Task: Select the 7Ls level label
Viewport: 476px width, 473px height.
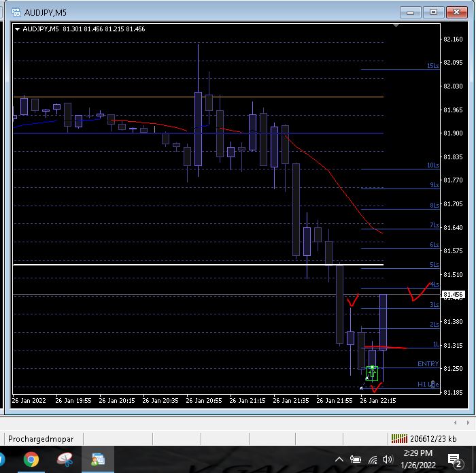Action: (x=434, y=225)
